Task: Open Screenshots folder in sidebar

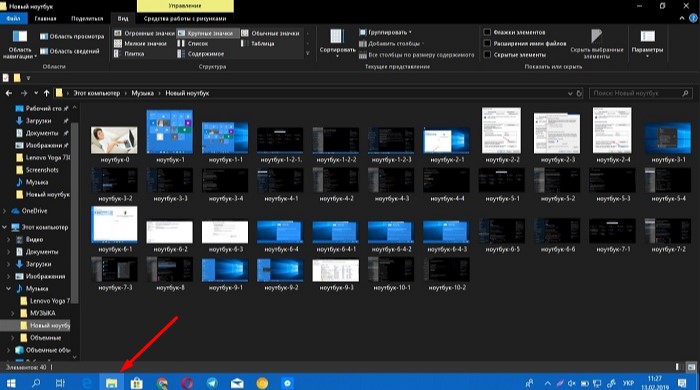Action: click(42, 170)
